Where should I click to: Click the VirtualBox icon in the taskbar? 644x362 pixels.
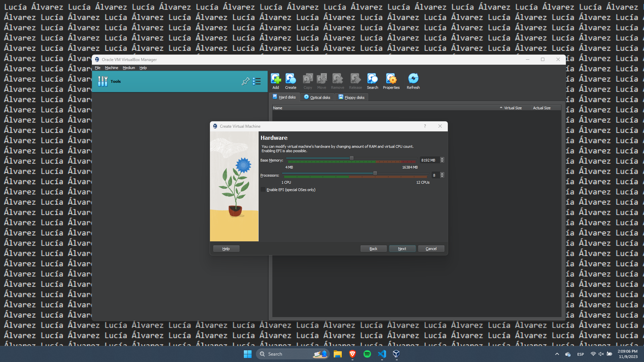coord(396,354)
